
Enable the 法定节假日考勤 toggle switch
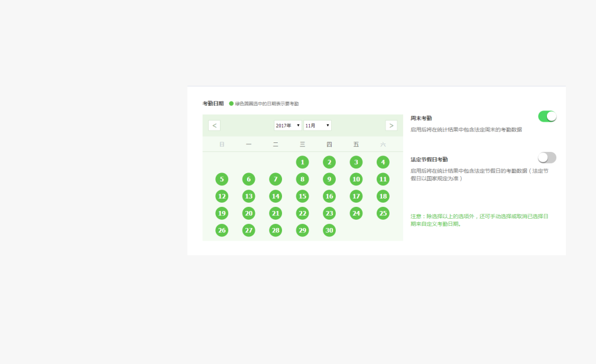click(547, 158)
